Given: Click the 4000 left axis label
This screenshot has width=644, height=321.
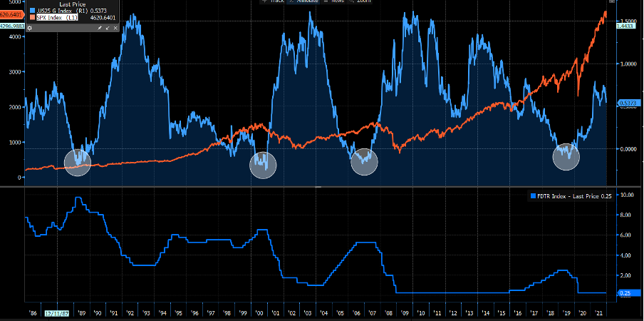Looking at the screenshot, I should (x=16, y=36).
